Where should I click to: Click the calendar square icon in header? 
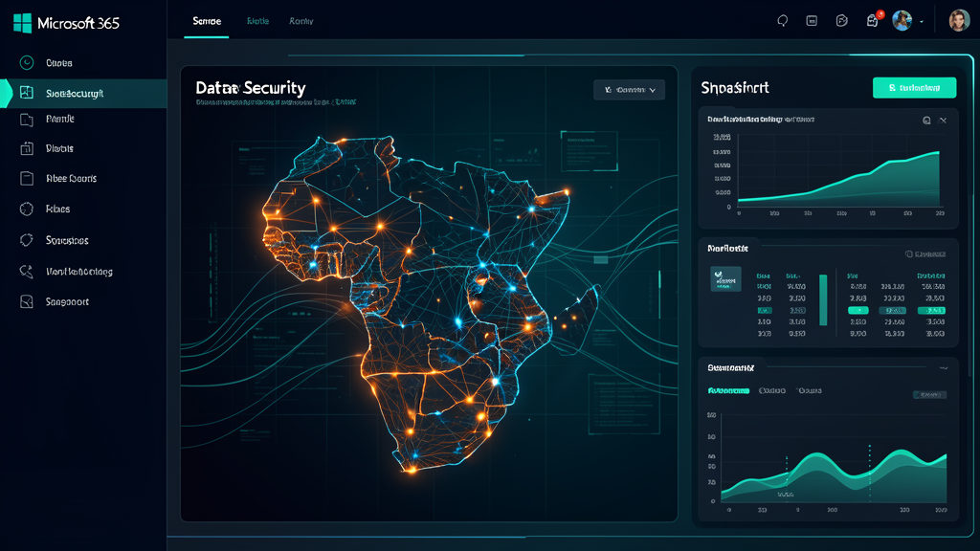click(812, 21)
